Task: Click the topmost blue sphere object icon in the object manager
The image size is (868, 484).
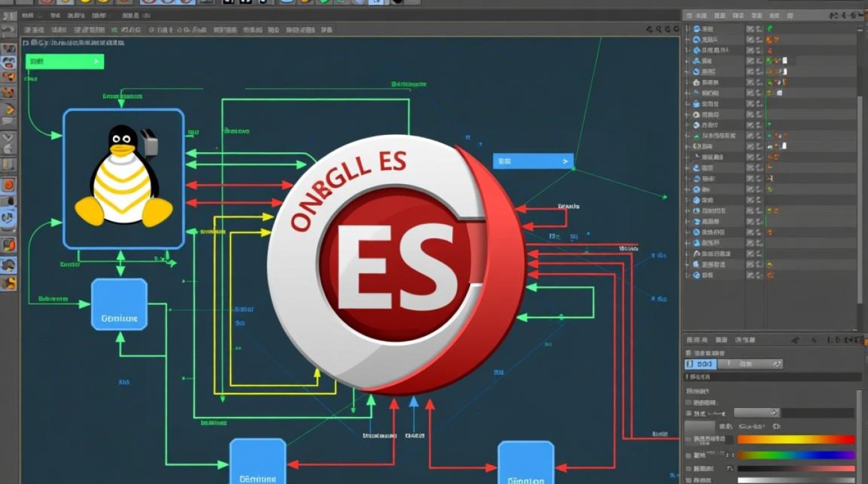Action: coord(697,28)
